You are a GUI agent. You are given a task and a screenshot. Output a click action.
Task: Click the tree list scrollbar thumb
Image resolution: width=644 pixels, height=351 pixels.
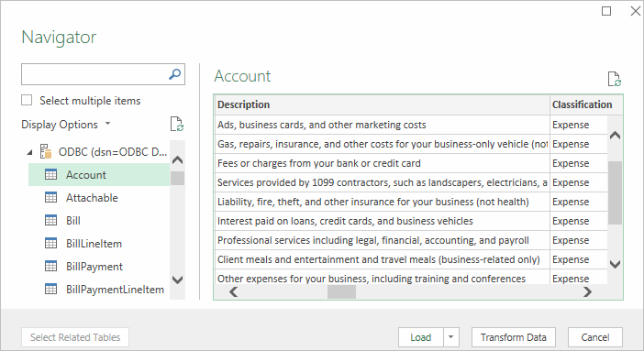(177, 178)
